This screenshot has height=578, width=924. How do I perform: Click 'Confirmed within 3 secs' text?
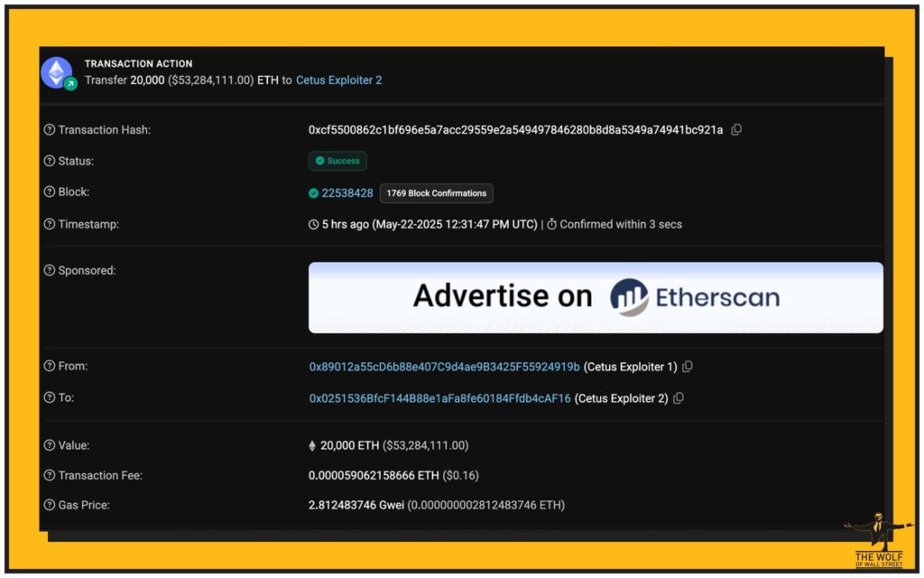(x=621, y=225)
